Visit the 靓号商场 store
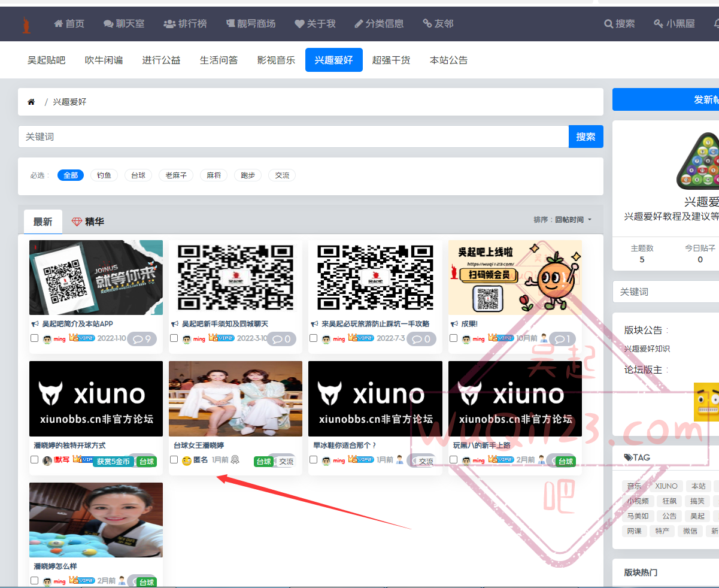The image size is (719, 588). (250, 24)
